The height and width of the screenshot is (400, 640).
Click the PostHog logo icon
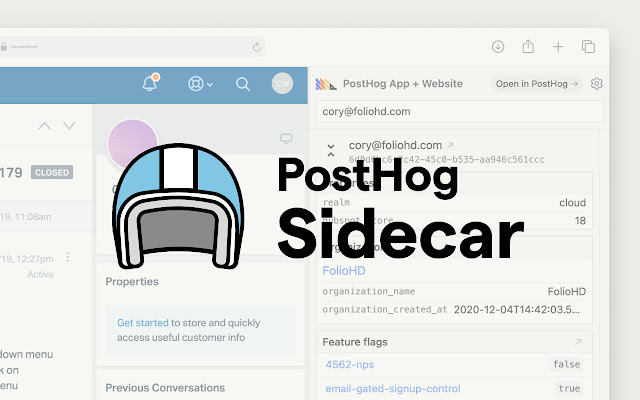click(x=326, y=84)
